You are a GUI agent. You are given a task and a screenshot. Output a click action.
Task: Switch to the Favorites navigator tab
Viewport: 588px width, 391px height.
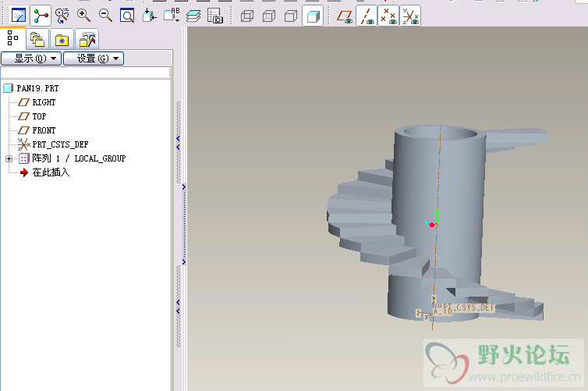[x=62, y=39]
